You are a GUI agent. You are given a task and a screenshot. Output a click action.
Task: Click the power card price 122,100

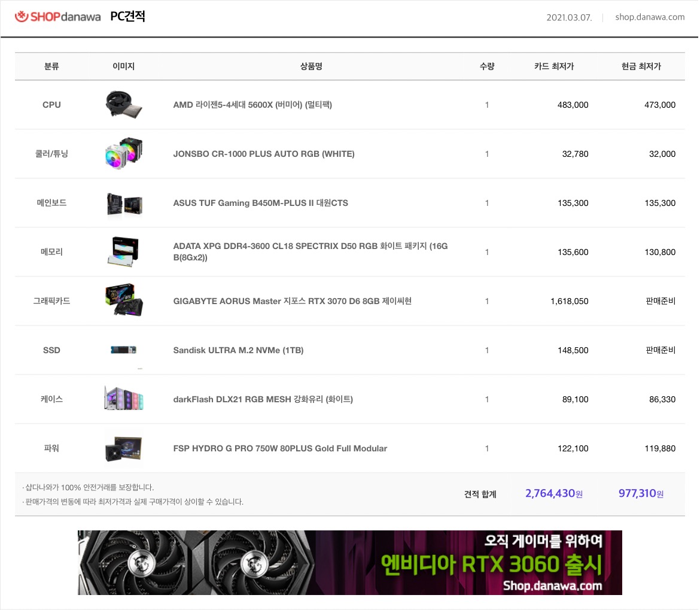click(573, 449)
